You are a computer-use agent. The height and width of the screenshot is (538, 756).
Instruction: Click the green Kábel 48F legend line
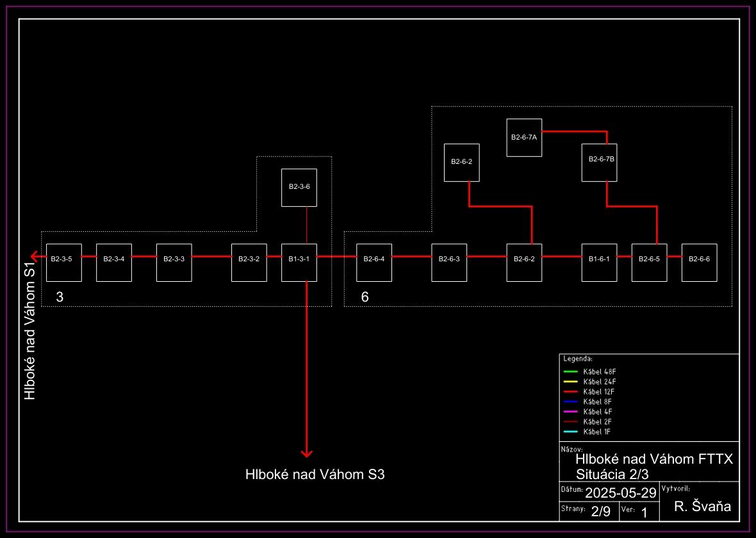pos(570,371)
